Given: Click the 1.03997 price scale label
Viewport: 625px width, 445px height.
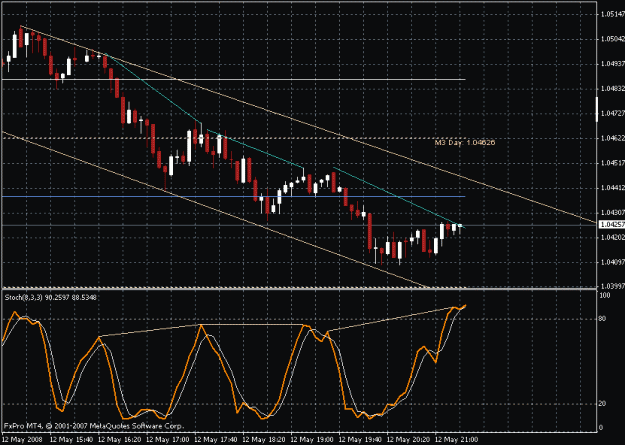Looking at the screenshot, I should click(x=613, y=286).
